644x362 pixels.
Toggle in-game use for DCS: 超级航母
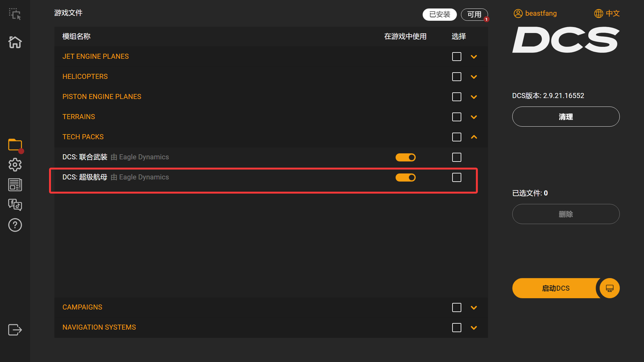[405, 178]
